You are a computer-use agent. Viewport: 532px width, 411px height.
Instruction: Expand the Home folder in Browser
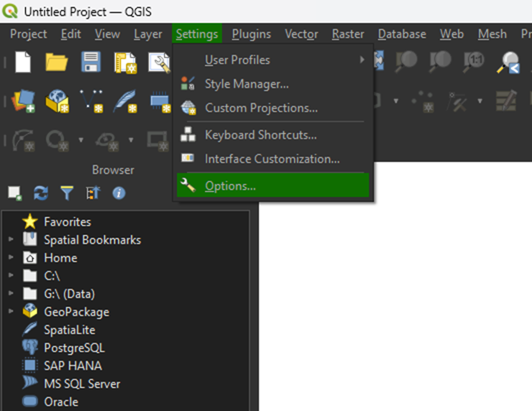(11, 257)
